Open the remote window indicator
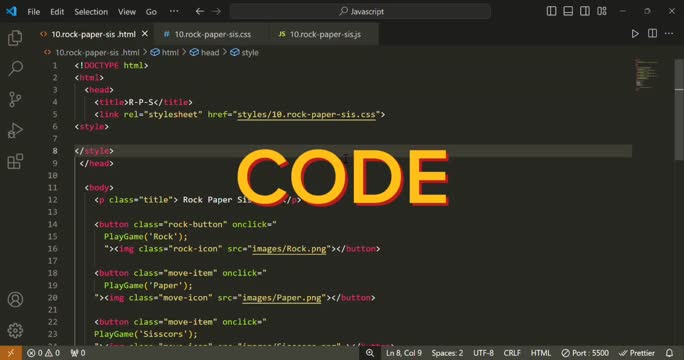 click(10, 353)
